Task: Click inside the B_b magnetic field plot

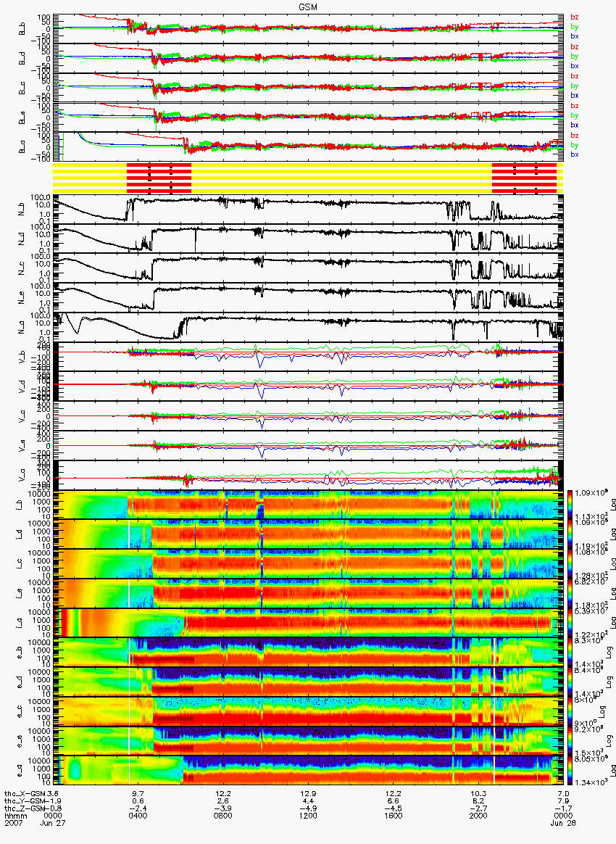Action: click(308, 28)
